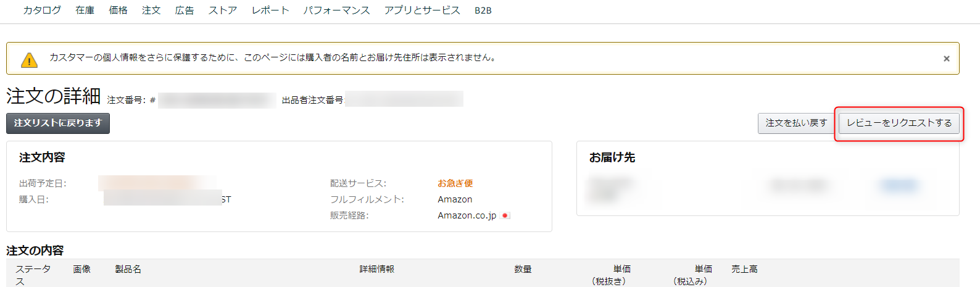Open the ストア menu
The height and width of the screenshot is (287, 980).
[x=223, y=10]
